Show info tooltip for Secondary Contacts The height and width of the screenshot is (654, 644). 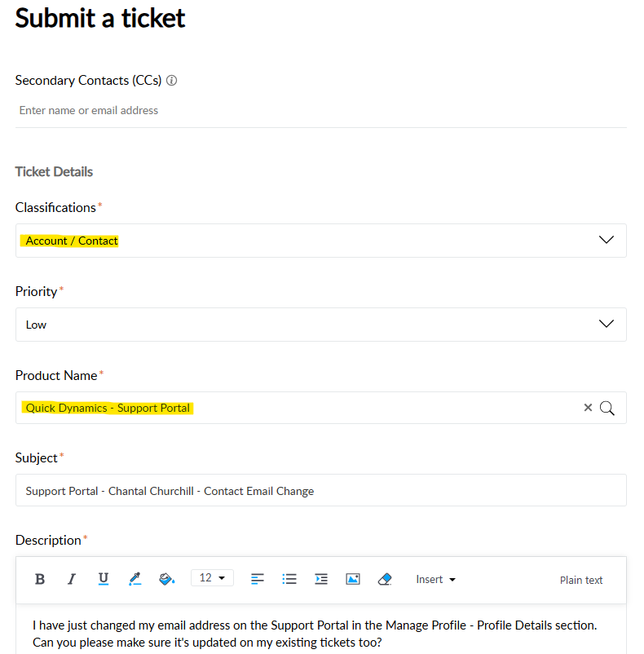[172, 81]
